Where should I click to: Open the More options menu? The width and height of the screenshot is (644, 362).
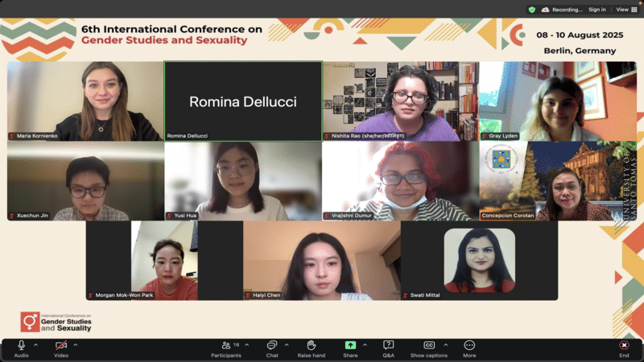coord(469,345)
